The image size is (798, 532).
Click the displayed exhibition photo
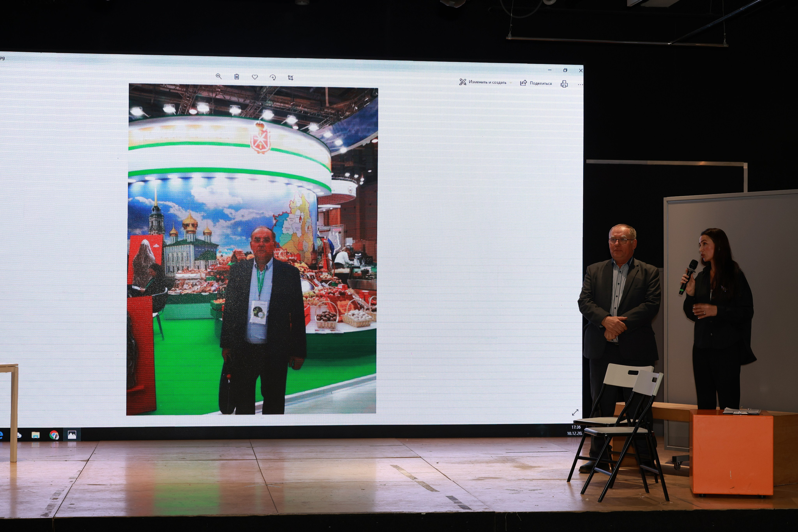252,249
